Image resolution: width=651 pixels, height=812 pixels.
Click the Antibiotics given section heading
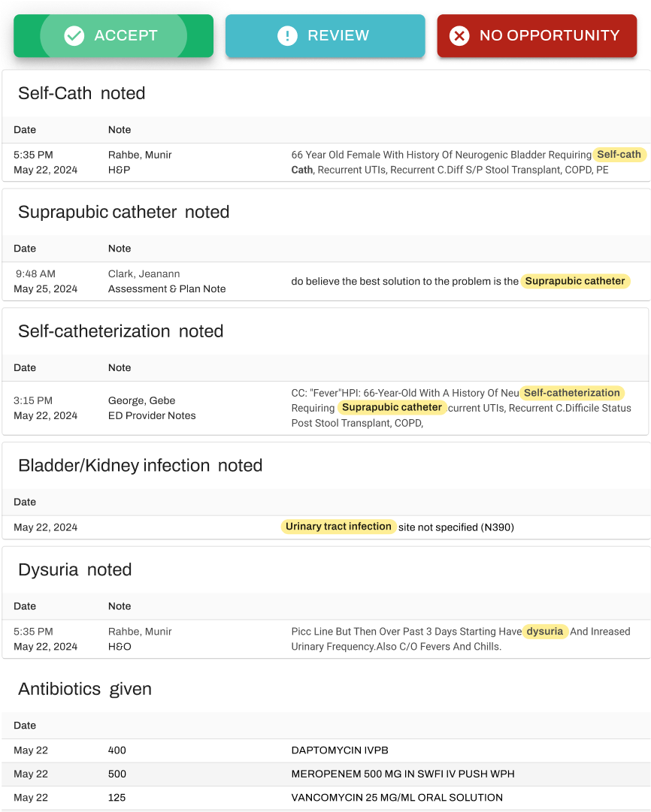85,689
